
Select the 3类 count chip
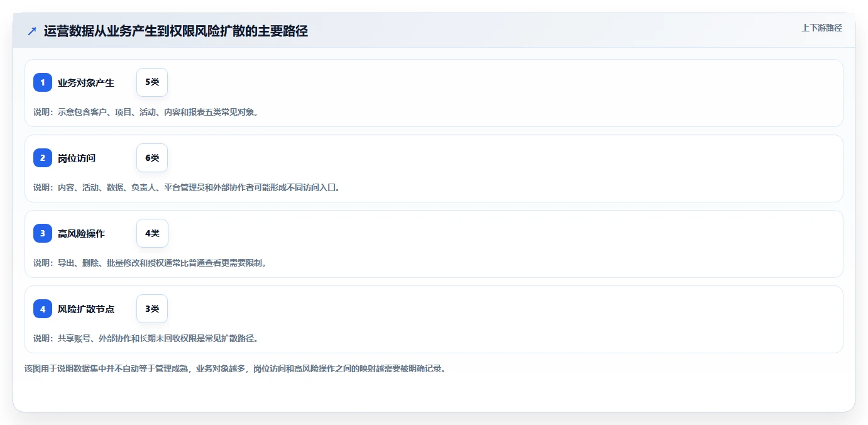tap(152, 309)
